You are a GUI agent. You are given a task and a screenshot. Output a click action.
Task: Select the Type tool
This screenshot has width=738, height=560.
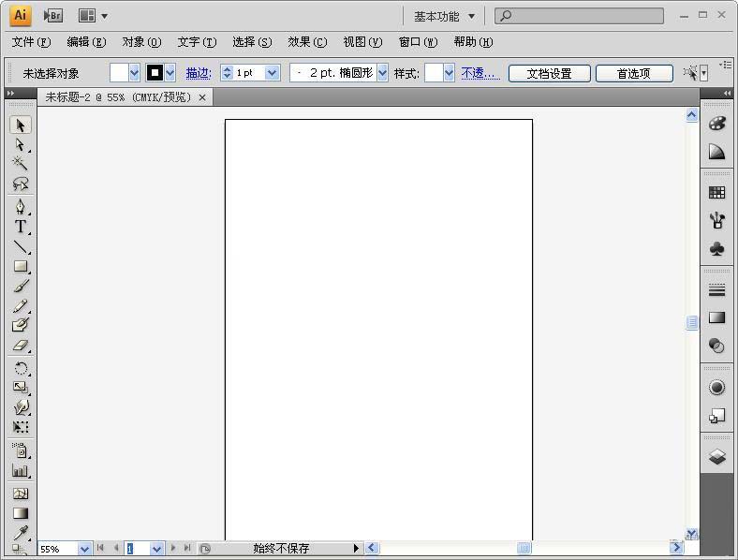click(20, 227)
